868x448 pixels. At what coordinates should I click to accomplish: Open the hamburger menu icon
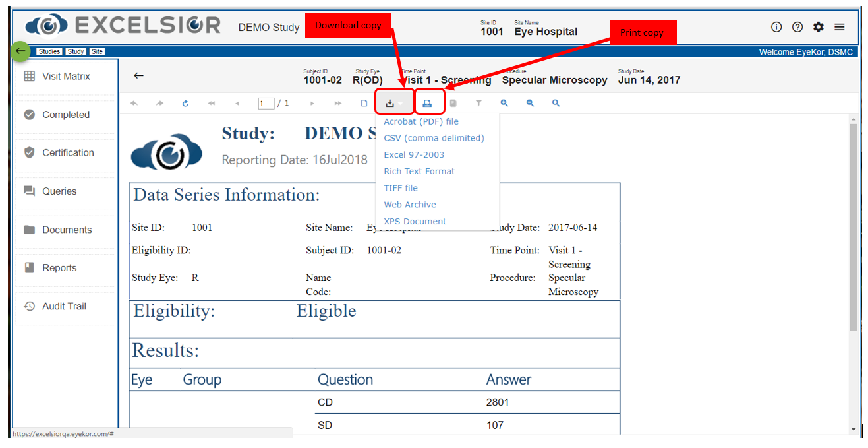(x=840, y=27)
